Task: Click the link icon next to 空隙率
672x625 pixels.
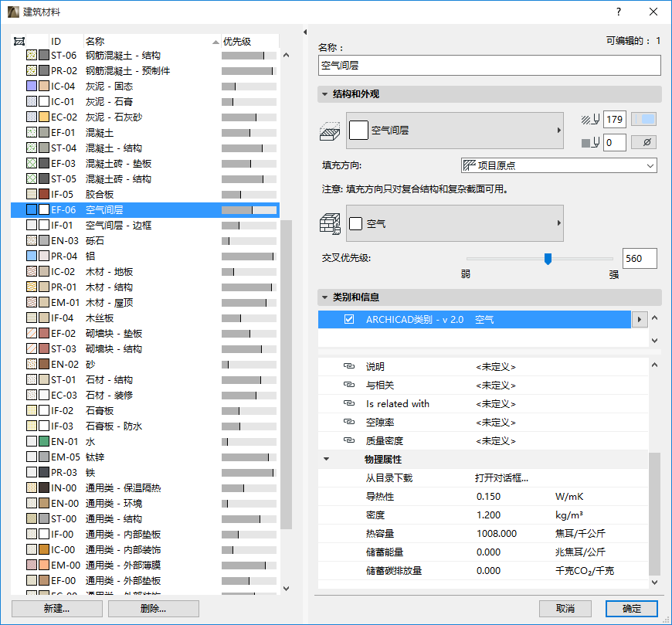Action: coord(348,423)
